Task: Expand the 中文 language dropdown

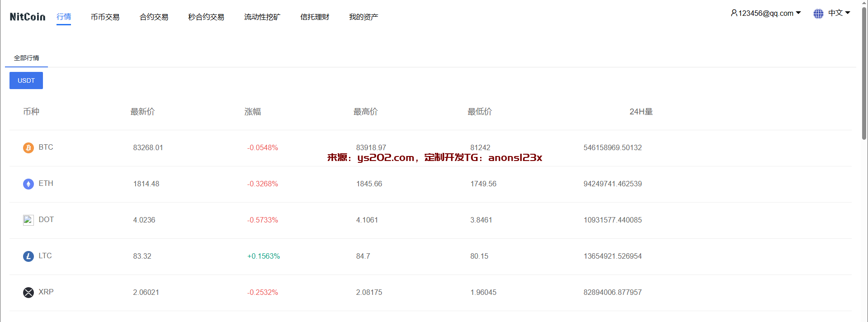Action: pos(839,13)
